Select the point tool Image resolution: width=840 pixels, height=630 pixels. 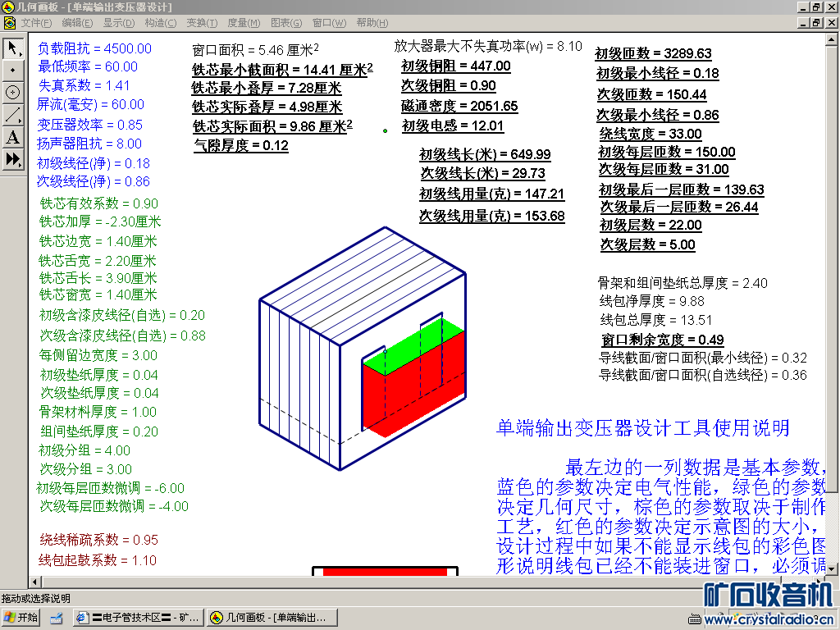coord(13,71)
